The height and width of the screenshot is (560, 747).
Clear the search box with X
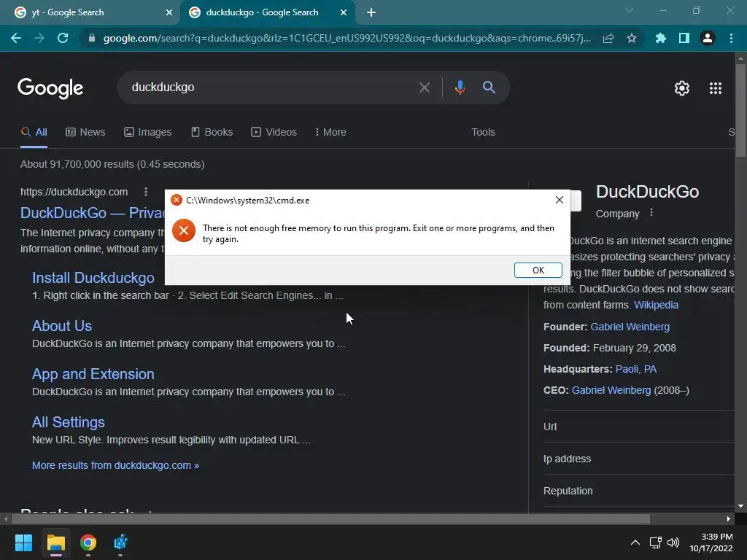click(424, 87)
